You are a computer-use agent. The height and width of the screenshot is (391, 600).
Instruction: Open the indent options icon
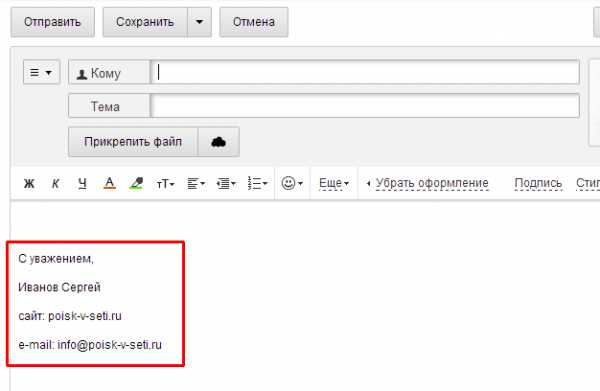(226, 184)
